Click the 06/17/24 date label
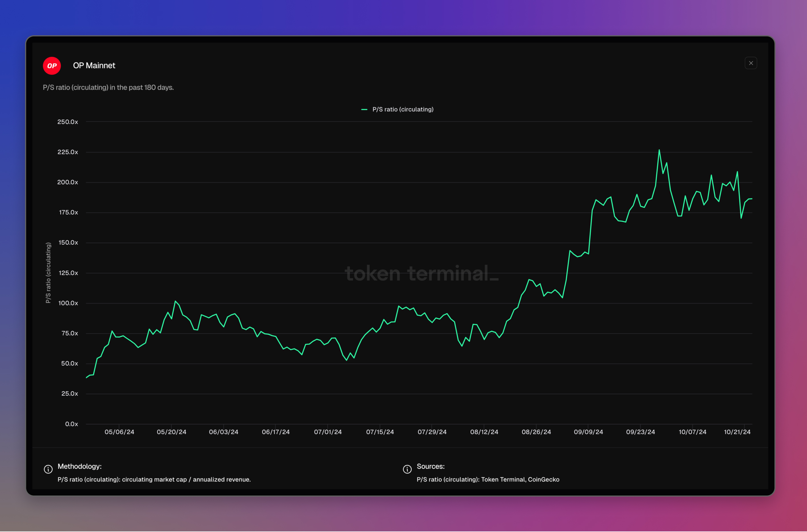This screenshot has height=532, width=807. [x=276, y=432]
